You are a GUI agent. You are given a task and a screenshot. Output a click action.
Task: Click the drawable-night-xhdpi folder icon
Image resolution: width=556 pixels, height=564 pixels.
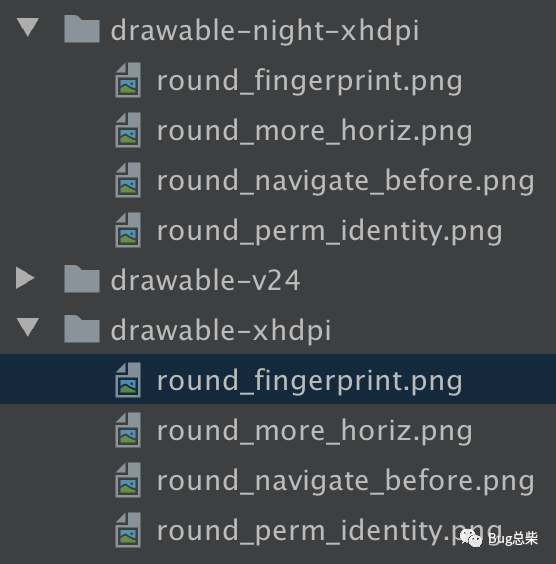click(82, 29)
